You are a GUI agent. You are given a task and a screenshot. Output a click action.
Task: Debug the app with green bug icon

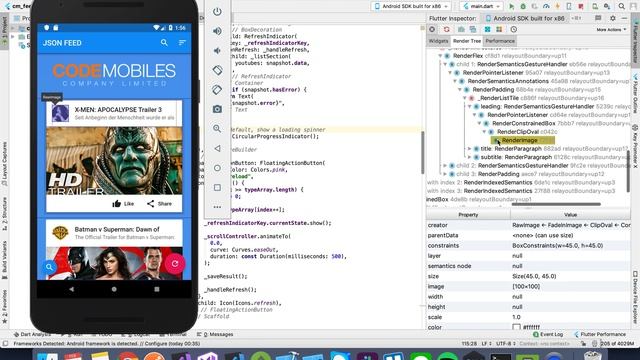point(523,6)
